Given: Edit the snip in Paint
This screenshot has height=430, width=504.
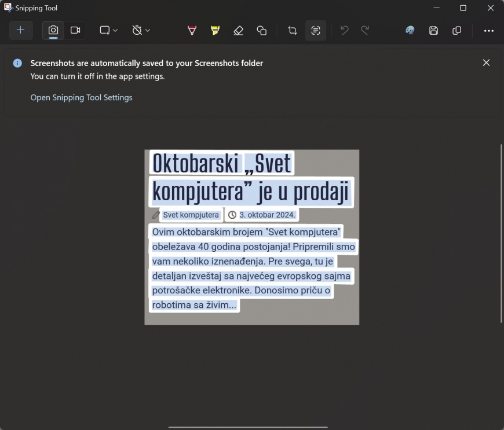Looking at the screenshot, I should (410, 31).
